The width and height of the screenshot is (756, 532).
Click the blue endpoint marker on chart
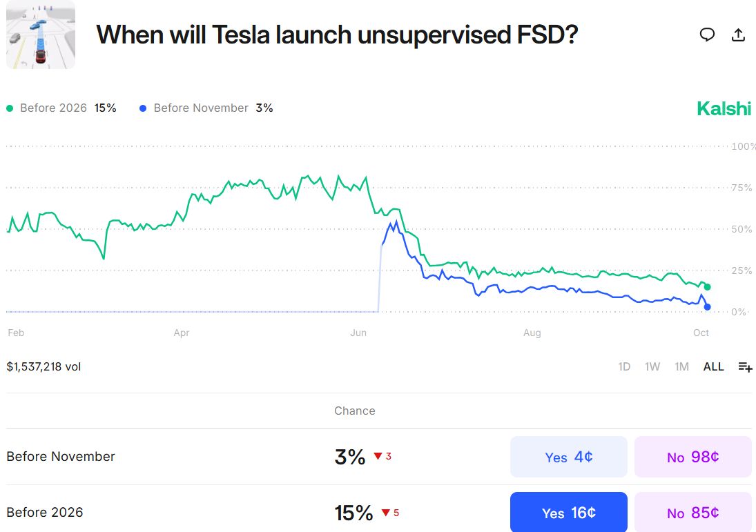click(x=707, y=307)
